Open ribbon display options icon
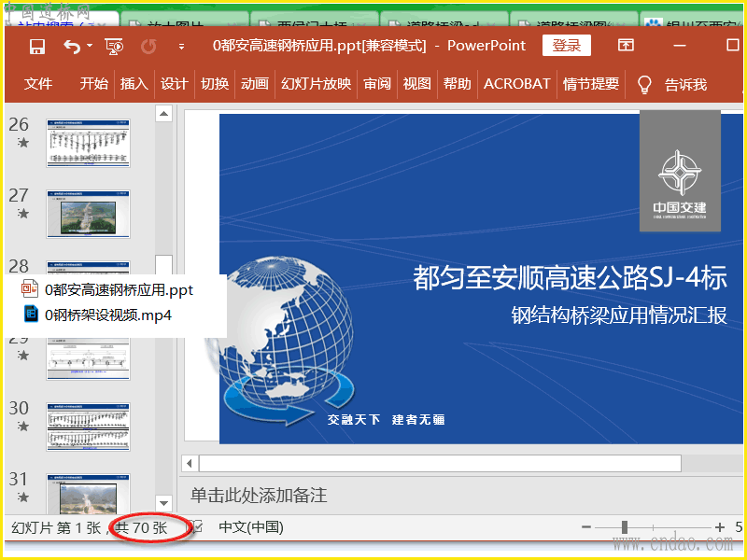 point(626,46)
